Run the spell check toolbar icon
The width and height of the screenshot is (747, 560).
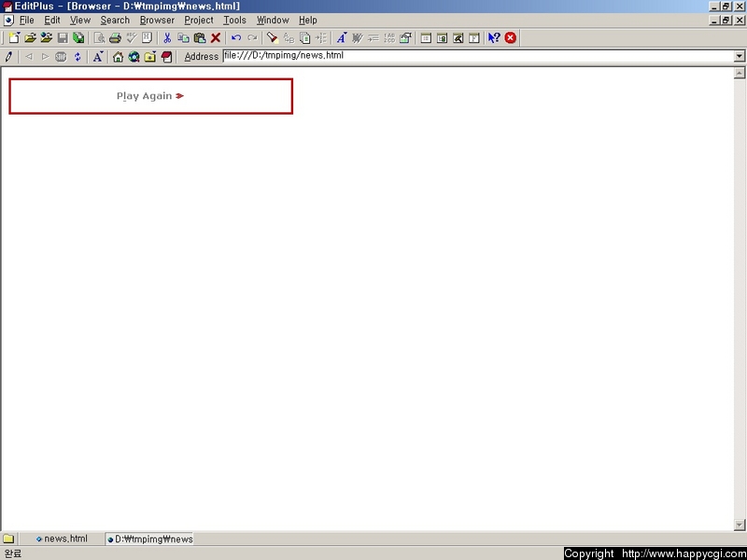(x=131, y=37)
